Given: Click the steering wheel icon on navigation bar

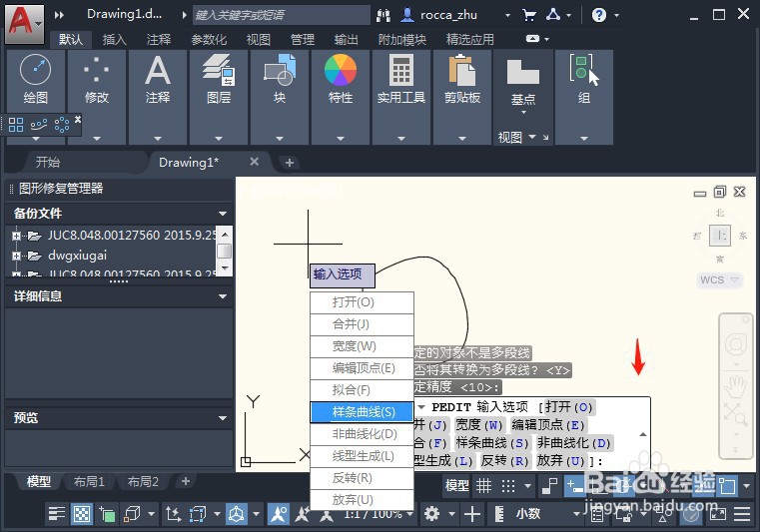Looking at the screenshot, I should (735, 344).
